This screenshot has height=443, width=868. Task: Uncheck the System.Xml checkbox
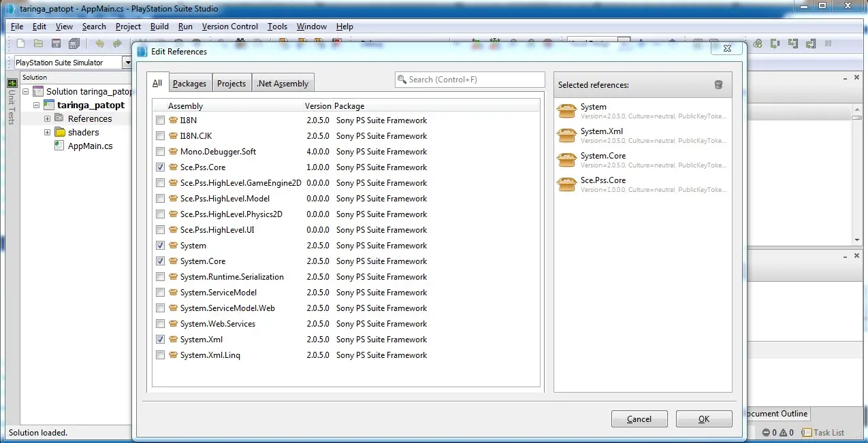[x=160, y=340]
